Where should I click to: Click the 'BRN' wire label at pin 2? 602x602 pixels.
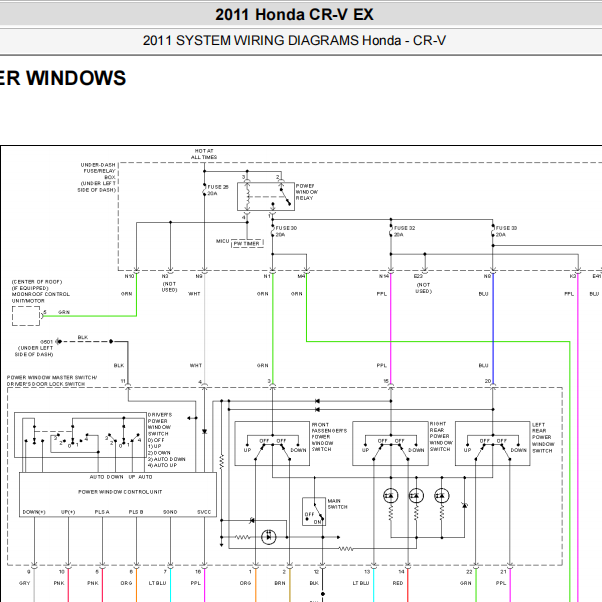[x=280, y=583]
